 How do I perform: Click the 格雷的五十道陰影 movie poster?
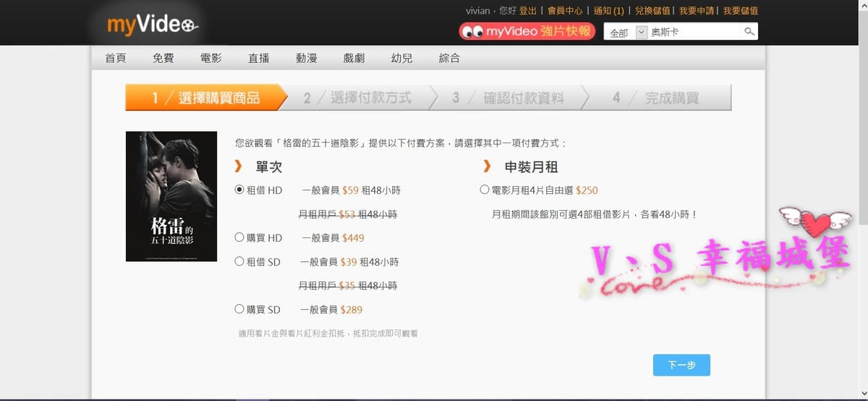pos(171,196)
